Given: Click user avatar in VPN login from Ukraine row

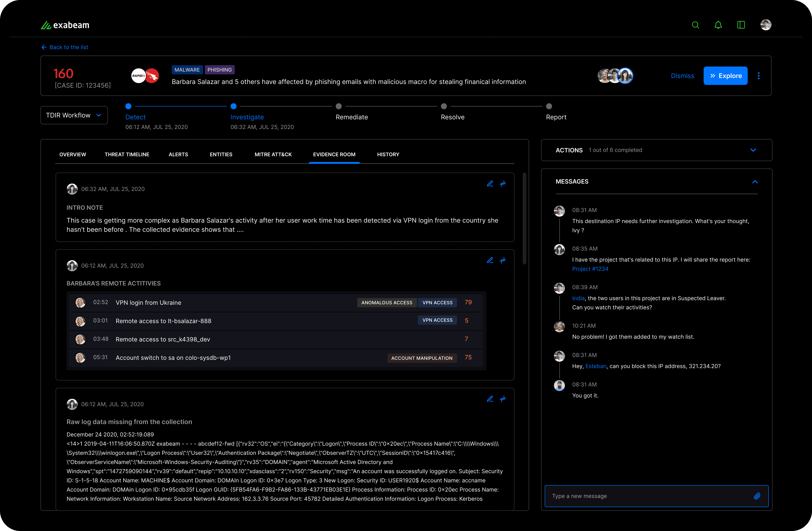Looking at the screenshot, I should tap(80, 303).
